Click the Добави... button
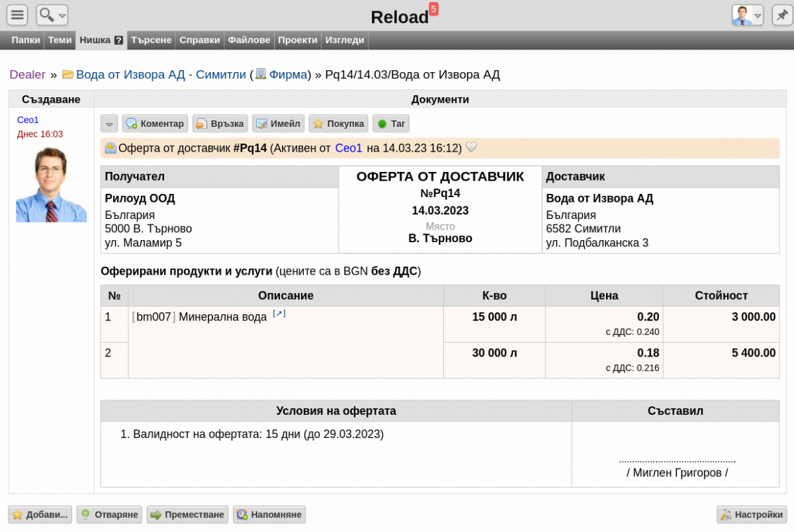The height and width of the screenshot is (532, 794). (40, 515)
